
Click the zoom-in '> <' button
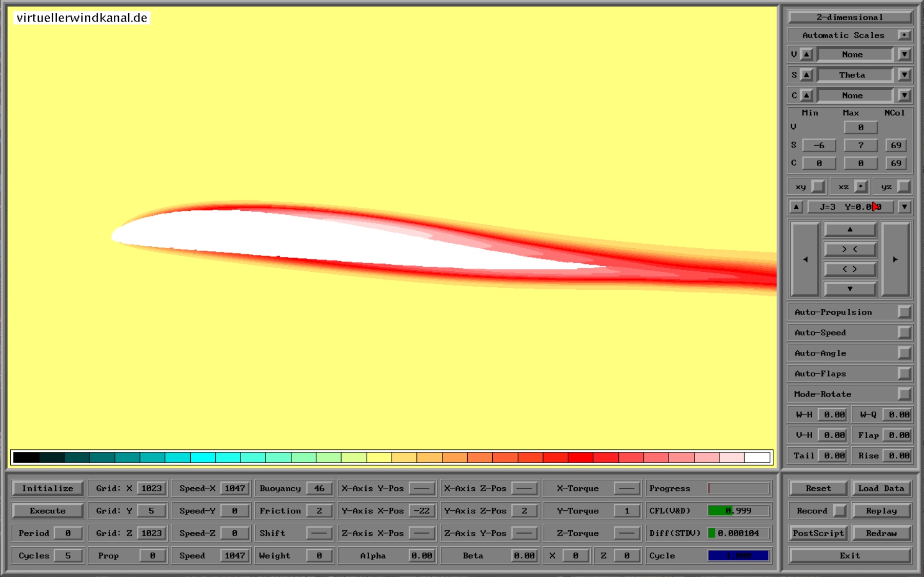[x=850, y=249]
